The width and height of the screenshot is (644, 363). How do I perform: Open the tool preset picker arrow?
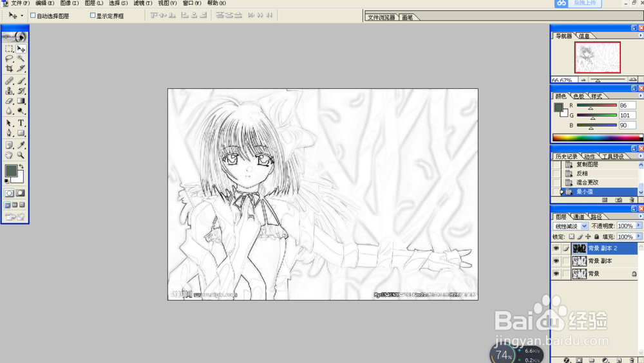pyautogui.click(x=22, y=15)
